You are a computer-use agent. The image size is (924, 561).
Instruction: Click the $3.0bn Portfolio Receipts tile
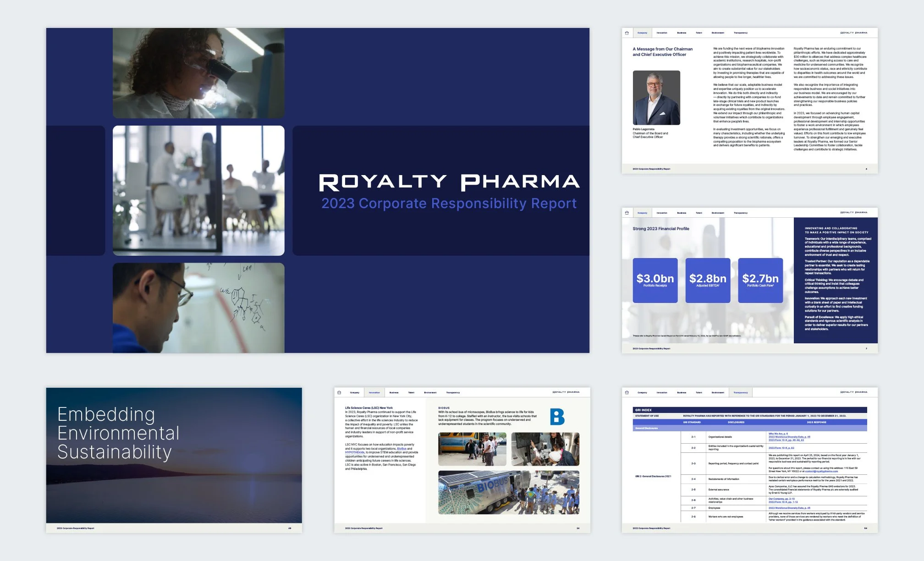[655, 280]
